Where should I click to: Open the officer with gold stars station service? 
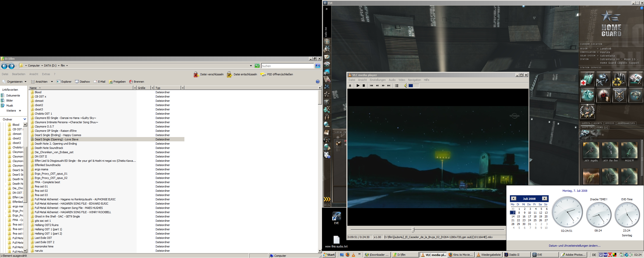[587, 111]
